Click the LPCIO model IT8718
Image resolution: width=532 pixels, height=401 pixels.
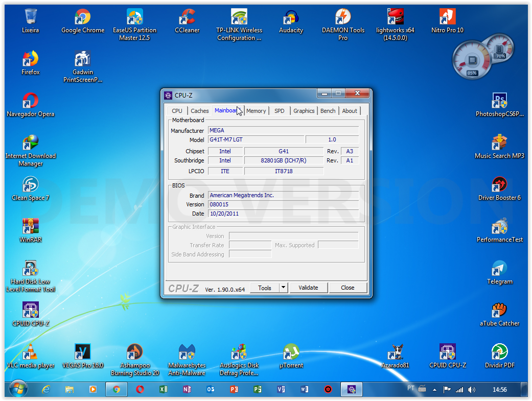(x=284, y=171)
